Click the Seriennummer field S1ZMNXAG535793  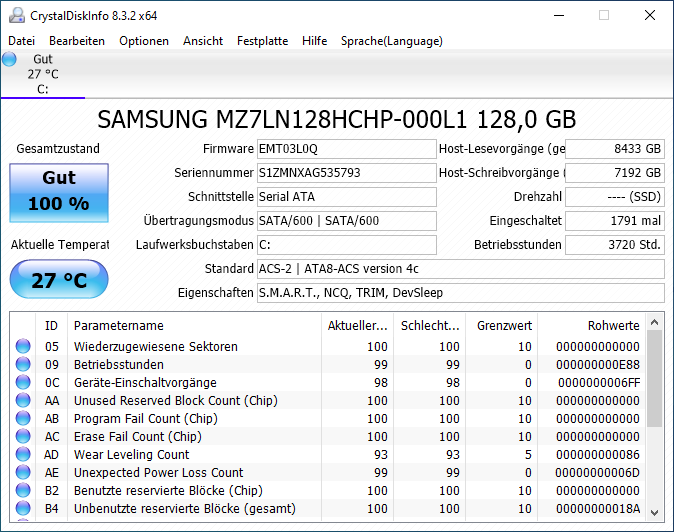coord(347,173)
